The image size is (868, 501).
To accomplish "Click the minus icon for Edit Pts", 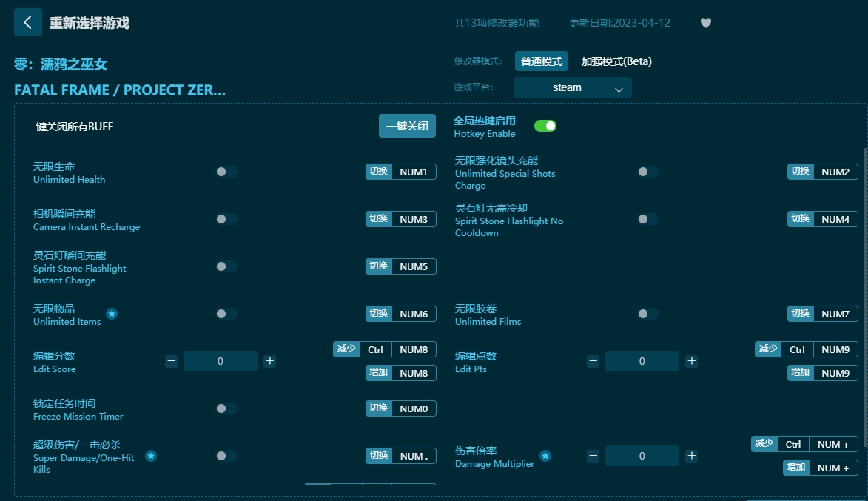I will 593,361.
